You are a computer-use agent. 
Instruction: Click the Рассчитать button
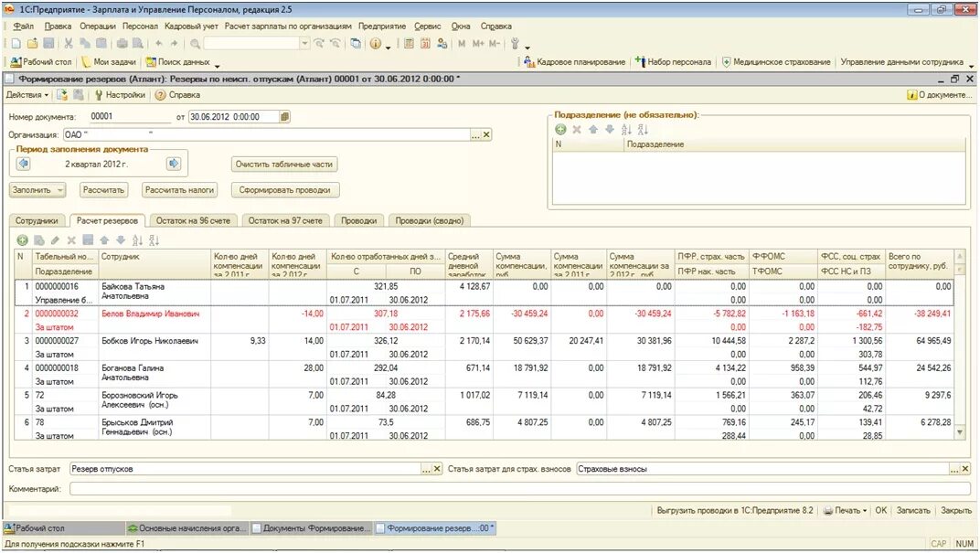click(x=103, y=190)
